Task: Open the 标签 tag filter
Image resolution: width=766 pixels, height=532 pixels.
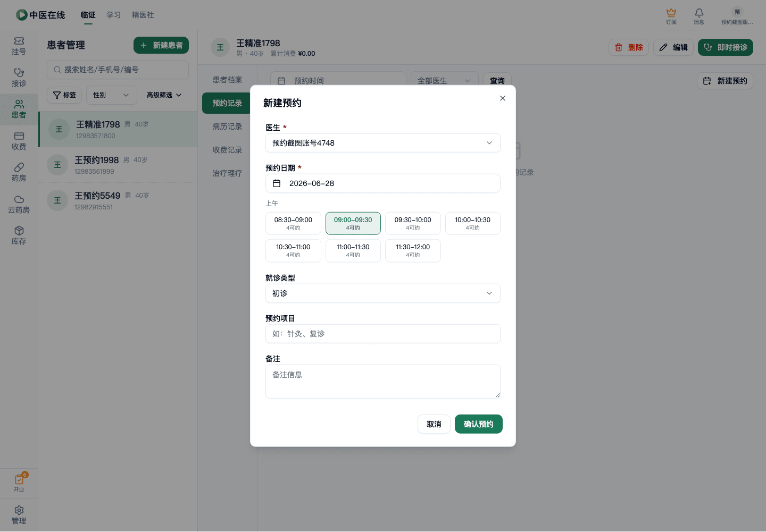Action: [x=64, y=95]
